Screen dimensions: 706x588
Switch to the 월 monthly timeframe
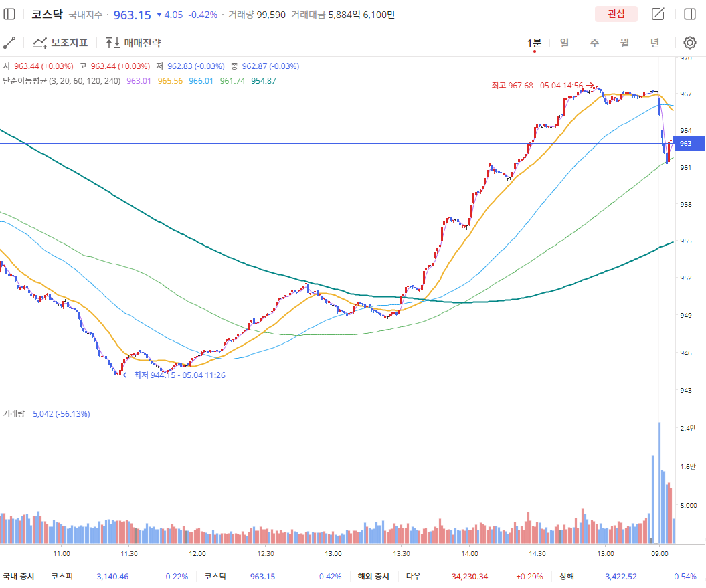pos(624,43)
